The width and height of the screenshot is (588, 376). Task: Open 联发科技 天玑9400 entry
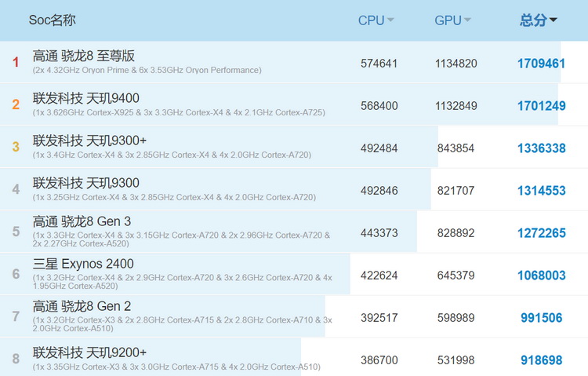[86, 98]
